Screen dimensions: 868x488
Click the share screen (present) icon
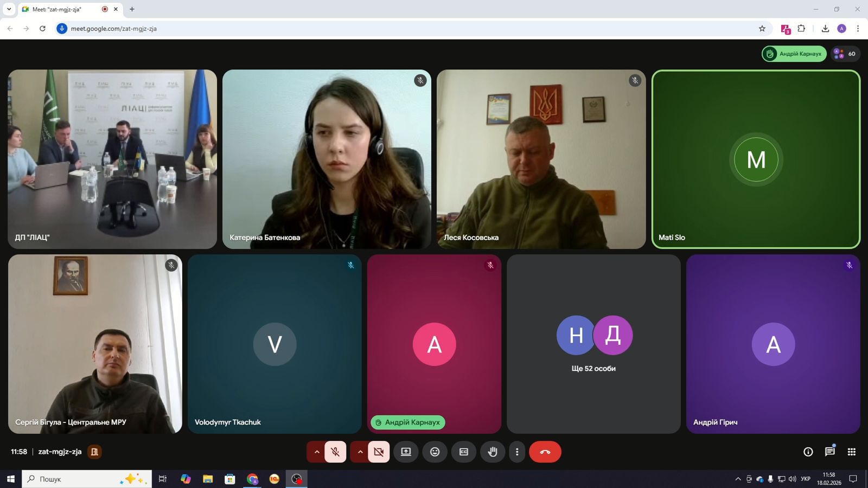click(x=406, y=452)
